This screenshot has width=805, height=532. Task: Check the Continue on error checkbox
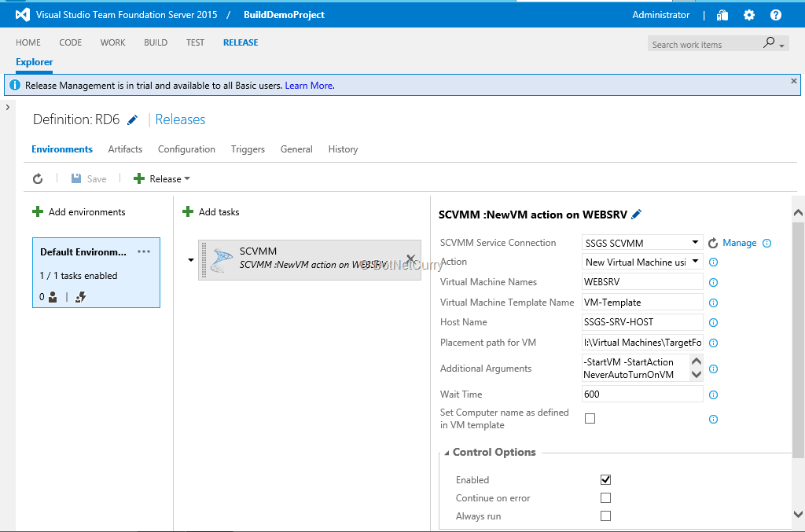pyautogui.click(x=606, y=497)
